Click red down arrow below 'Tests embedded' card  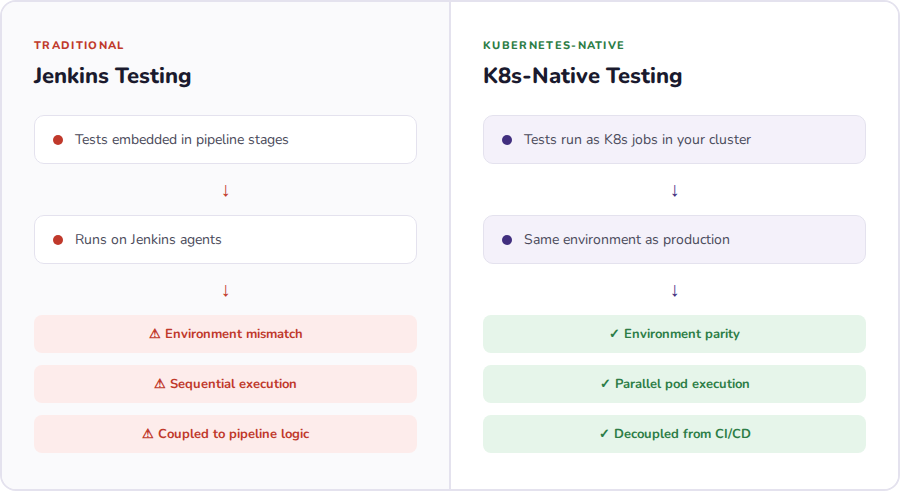click(x=225, y=190)
